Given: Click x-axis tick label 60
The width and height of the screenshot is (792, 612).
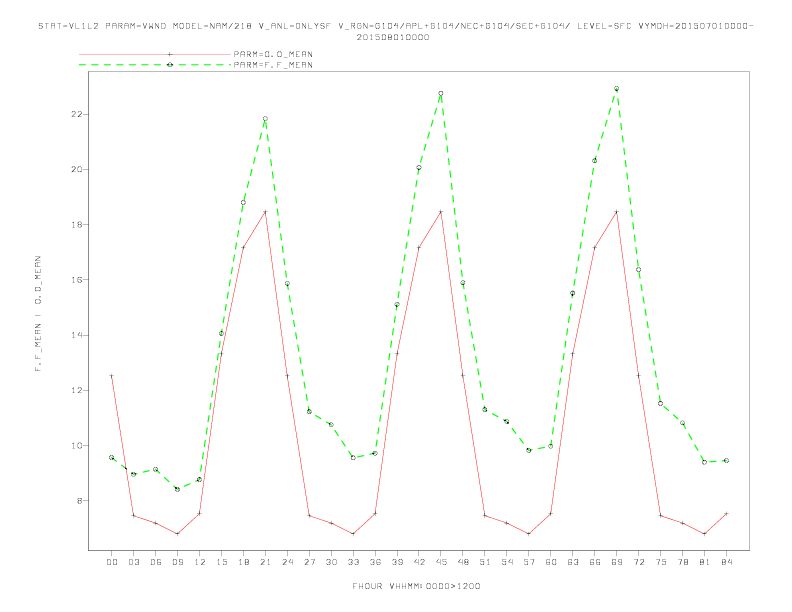Looking at the screenshot, I should (x=551, y=562).
